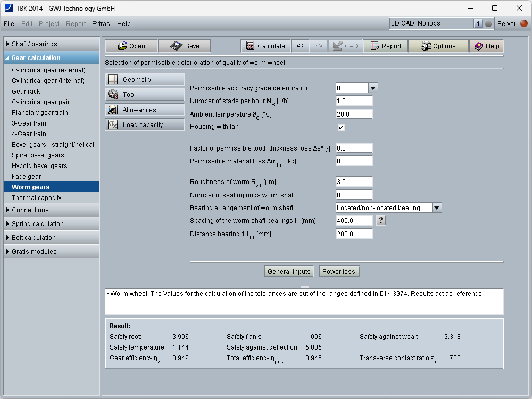Click the undo arrow icon
This screenshot has width=532, height=399.
(300, 46)
